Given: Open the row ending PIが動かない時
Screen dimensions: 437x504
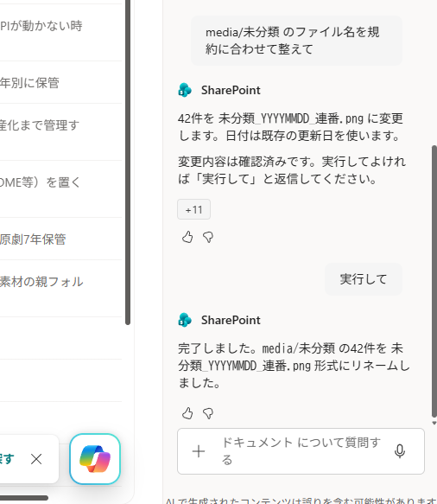Looking at the screenshot, I should point(60,33).
